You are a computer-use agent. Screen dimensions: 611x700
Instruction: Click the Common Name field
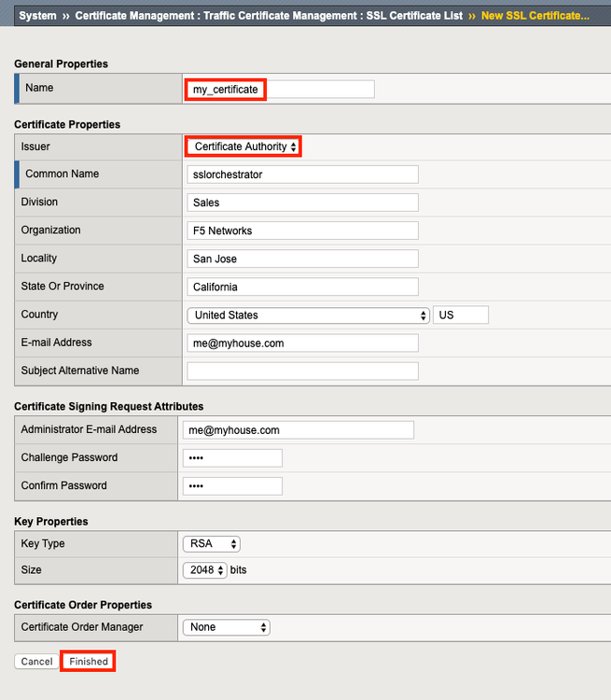302,175
